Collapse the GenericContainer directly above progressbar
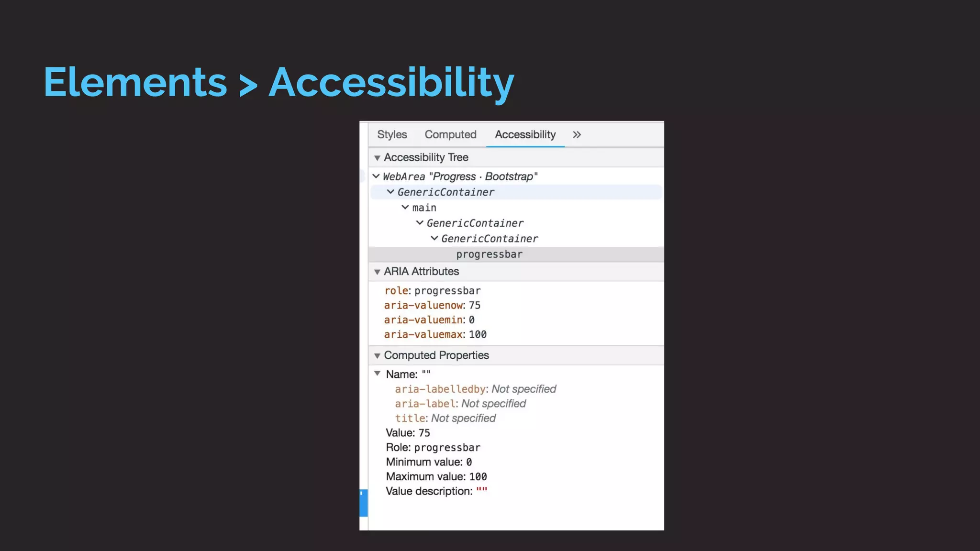The width and height of the screenshot is (980, 551). click(x=434, y=238)
